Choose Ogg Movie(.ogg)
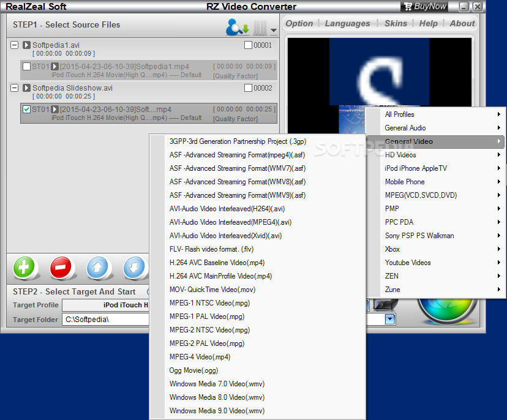Screen dimensions: 507x420 point(258,370)
